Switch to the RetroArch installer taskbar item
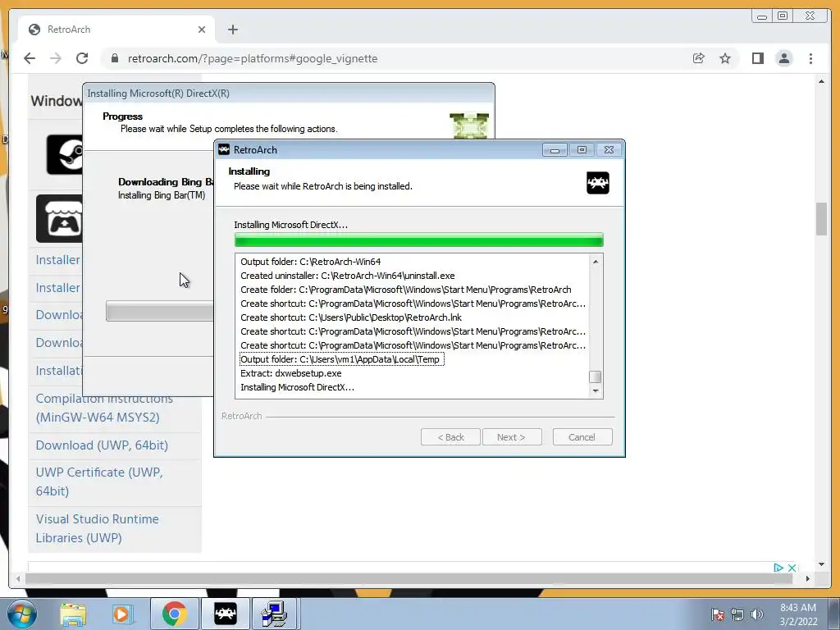The width and height of the screenshot is (840, 630). tap(226, 614)
